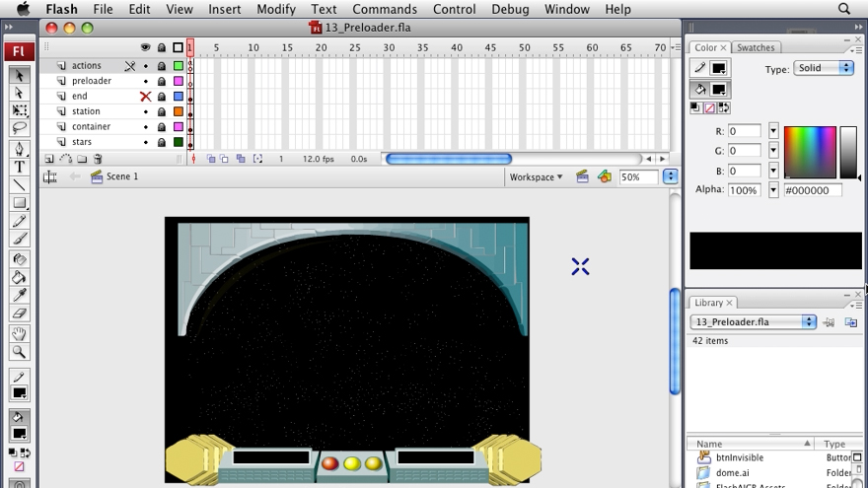Toggle lock on stars layer

(x=162, y=142)
